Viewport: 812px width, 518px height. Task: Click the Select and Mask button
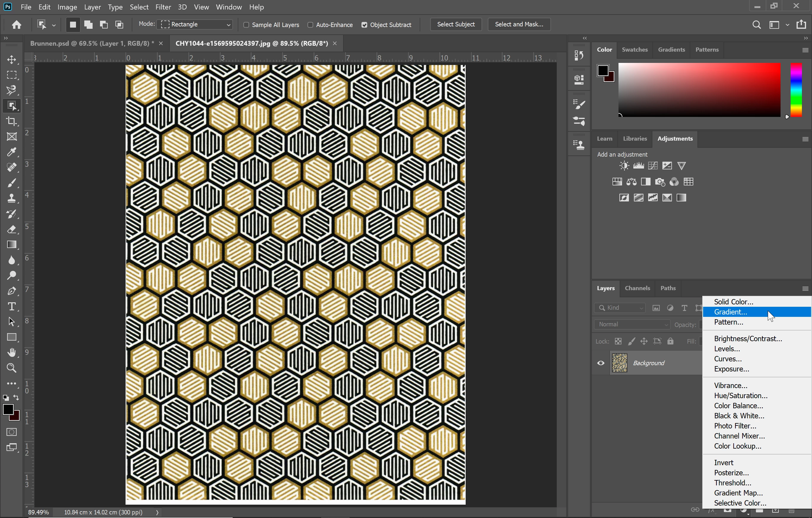[x=518, y=24]
